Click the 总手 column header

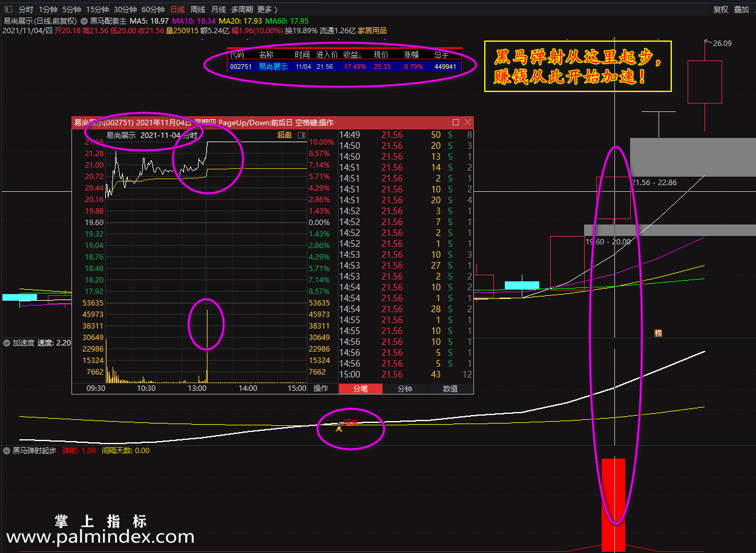(x=442, y=54)
